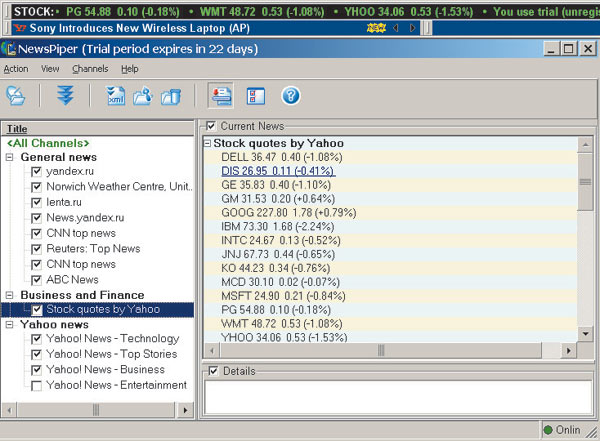Select All Channels in the channel tree

pos(47,143)
